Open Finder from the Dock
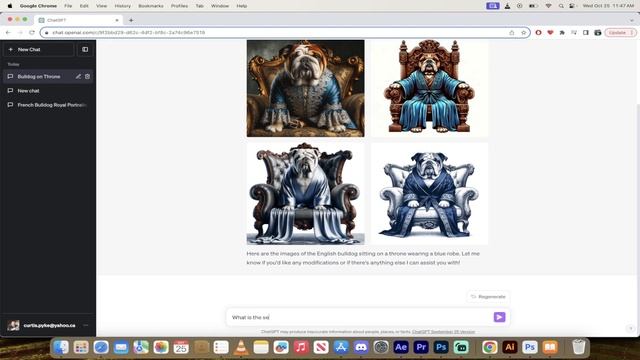 point(61,347)
